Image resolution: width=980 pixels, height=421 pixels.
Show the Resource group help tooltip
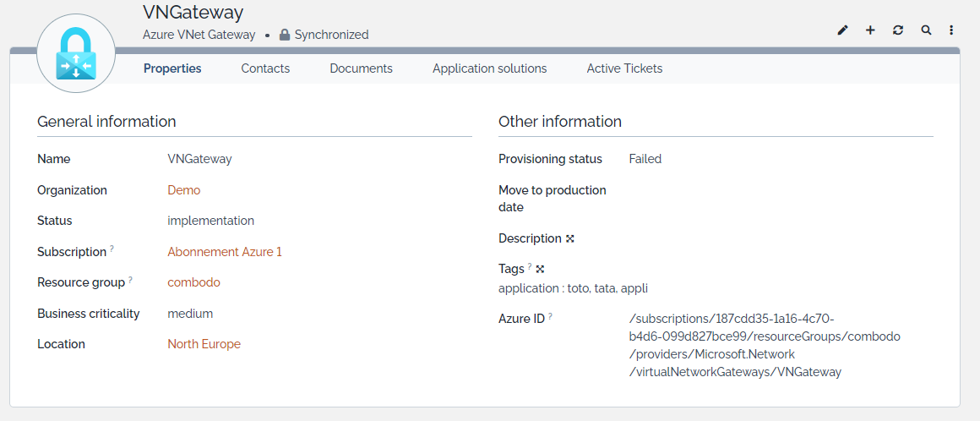click(130, 280)
